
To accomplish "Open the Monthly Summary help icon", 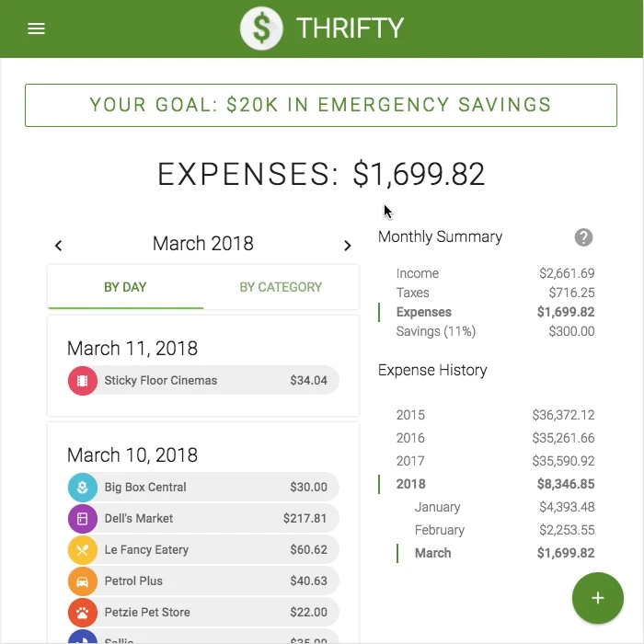I will [x=583, y=237].
